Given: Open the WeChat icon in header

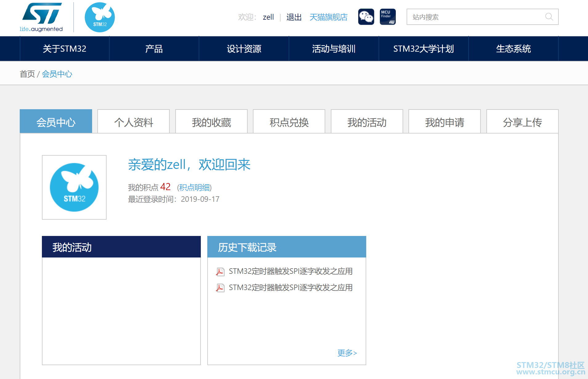Looking at the screenshot, I should coord(366,17).
